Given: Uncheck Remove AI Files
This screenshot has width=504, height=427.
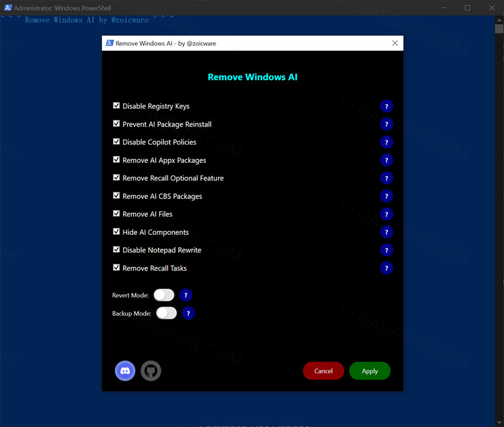Looking at the screenshot, I should click(x=117, y=214).
